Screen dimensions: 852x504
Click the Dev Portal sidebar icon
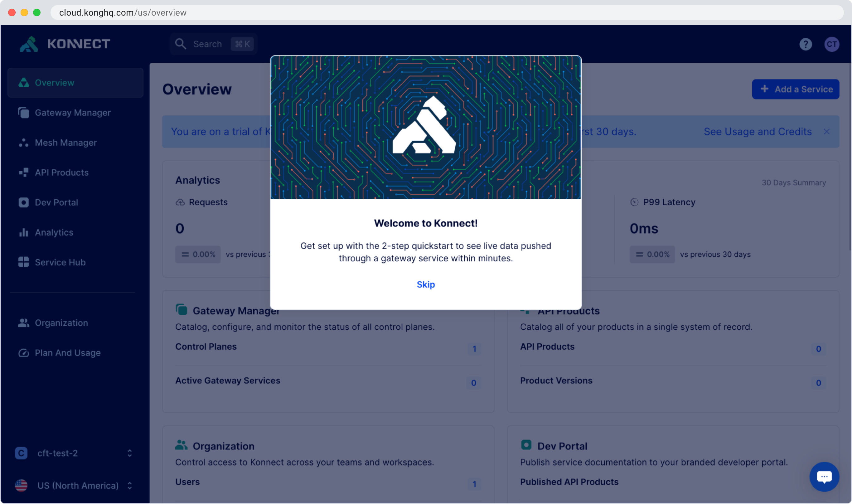[x=23, y=202]
